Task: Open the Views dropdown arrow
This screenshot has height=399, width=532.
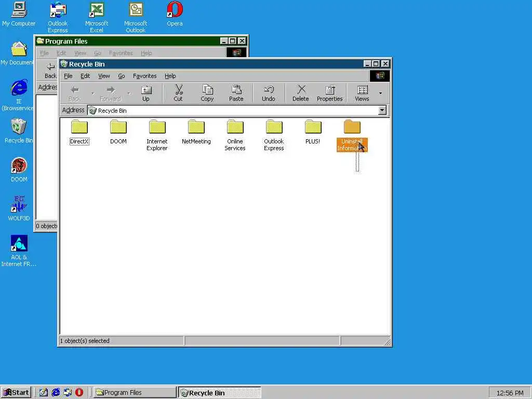Action: click(x=380, y=93)
